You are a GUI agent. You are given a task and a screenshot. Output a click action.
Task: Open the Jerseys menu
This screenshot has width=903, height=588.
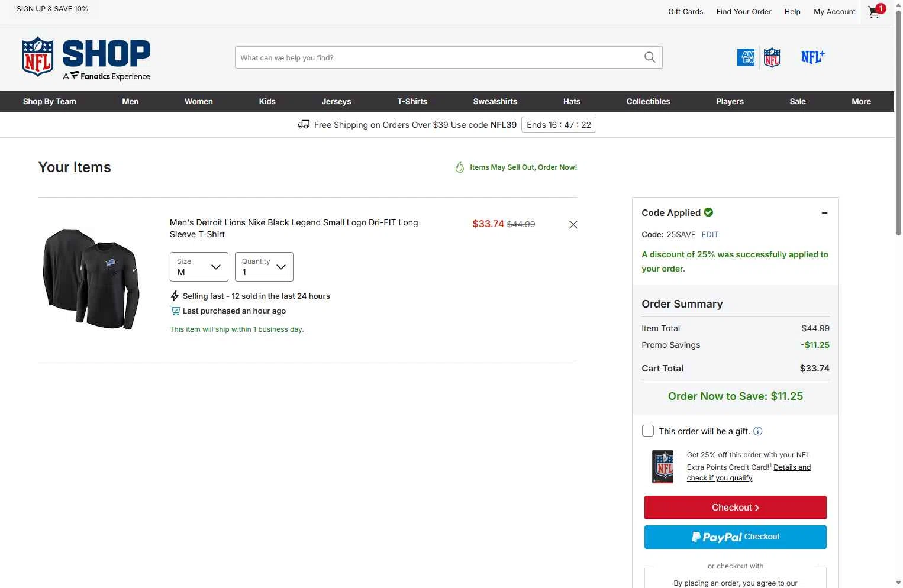(x=336, y=101)
